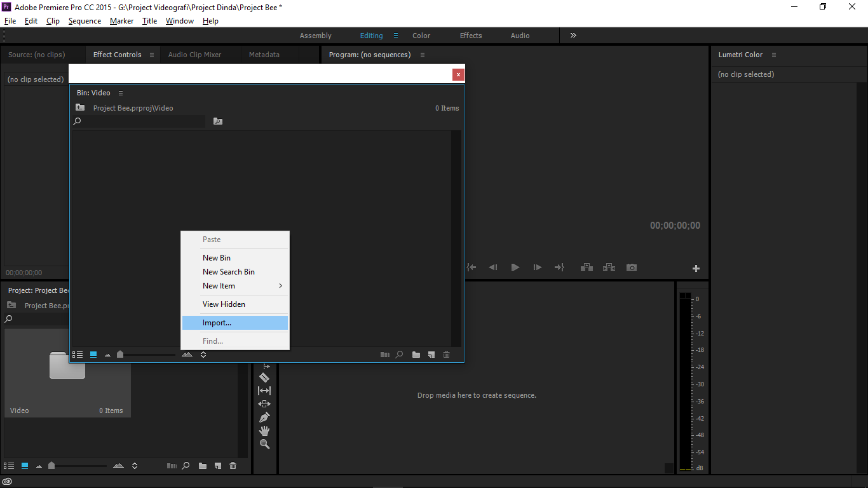Click New Bin folder icon in Project panel footer
The height and width of the screenshot is (488, 868).
click(203, 466)
